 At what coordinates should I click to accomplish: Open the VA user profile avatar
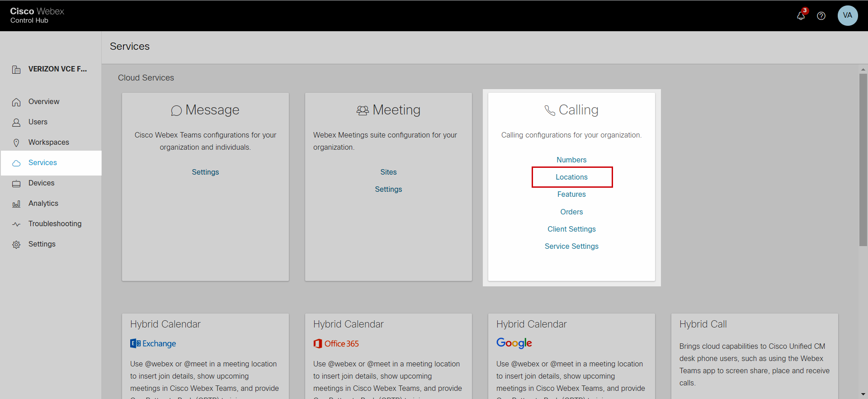(847, 15)
